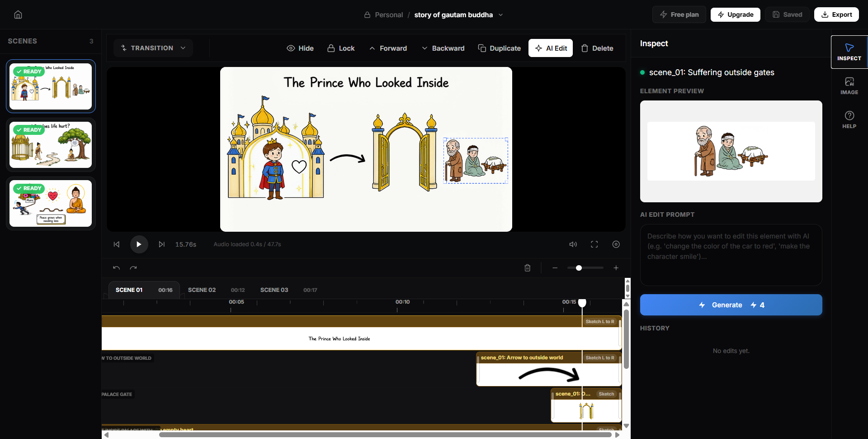Focus the AI edit prompt field
Screen dimensions: 868x439
coord(731,255)
